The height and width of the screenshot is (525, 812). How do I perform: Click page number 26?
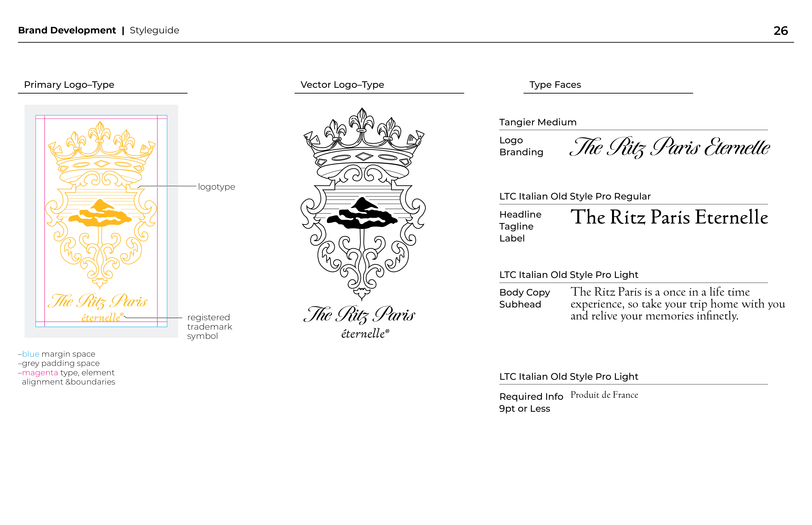tap(781, 31)
